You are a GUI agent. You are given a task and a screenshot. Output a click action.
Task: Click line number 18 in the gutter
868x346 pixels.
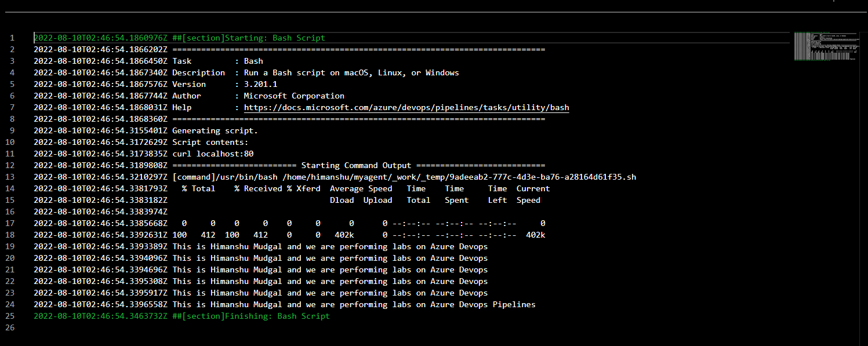click(10, 235)
